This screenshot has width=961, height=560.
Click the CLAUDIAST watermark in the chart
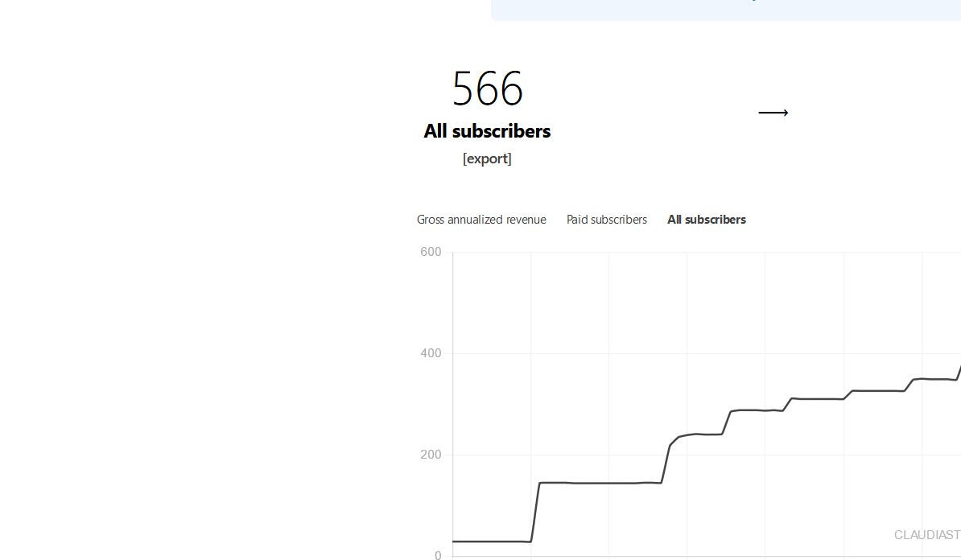[927, 534]
